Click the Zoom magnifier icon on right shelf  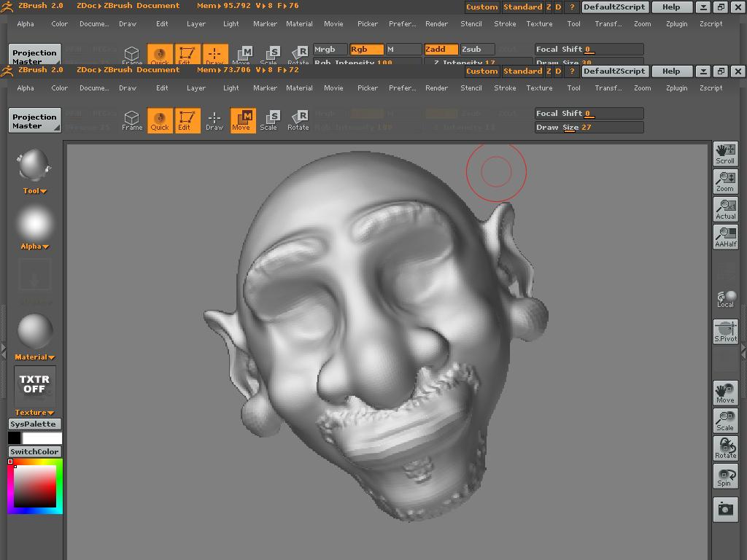point(726,182)
